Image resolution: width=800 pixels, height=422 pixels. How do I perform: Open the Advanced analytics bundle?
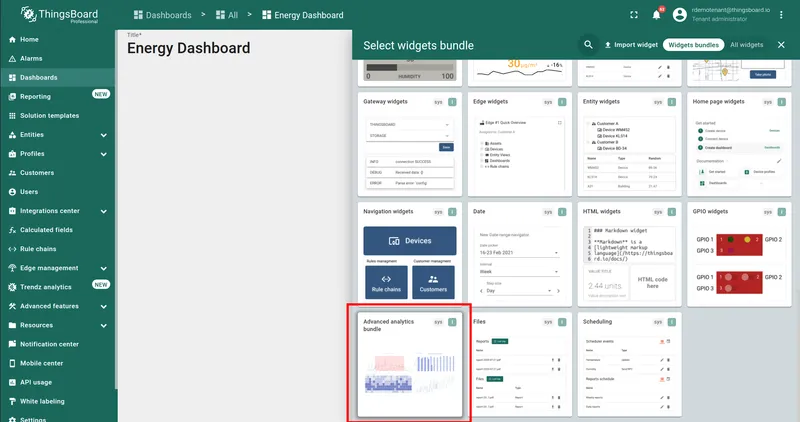click(410, 365)
